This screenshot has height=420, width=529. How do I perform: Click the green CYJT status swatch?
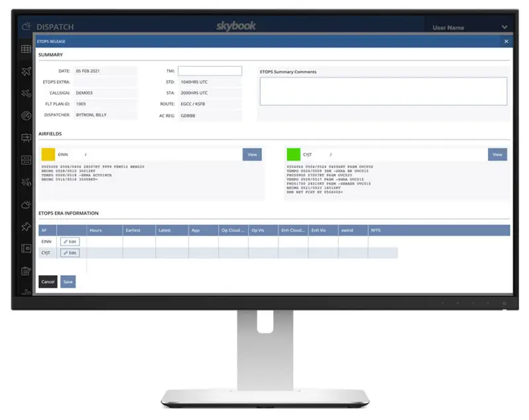coord(293,154)
